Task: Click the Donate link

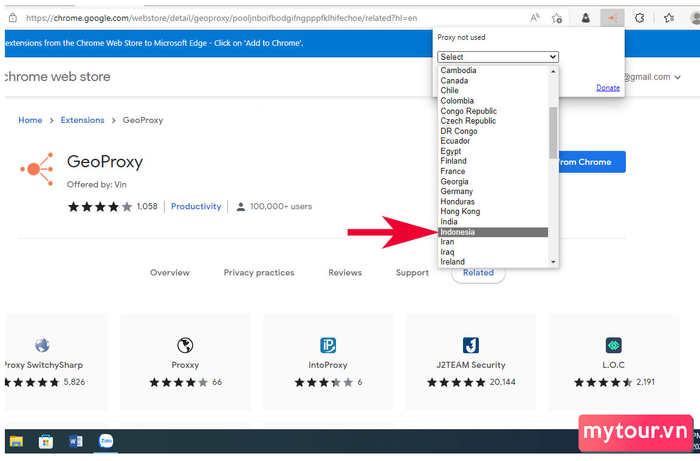Action: [x=608, y=88]
